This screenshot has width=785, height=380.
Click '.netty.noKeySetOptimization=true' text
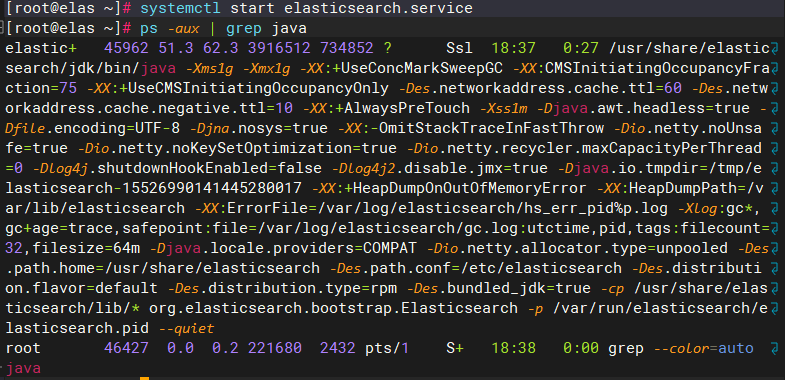[254, 148]
